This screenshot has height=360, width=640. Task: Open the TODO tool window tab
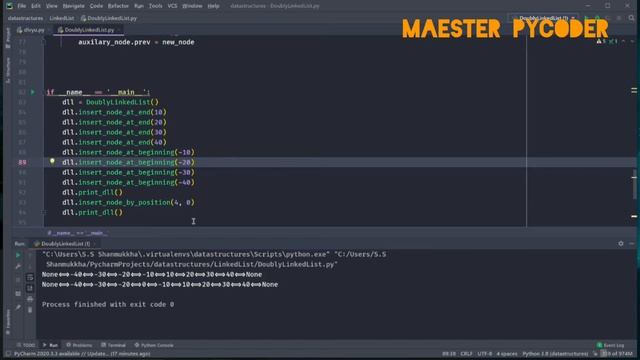26,345
